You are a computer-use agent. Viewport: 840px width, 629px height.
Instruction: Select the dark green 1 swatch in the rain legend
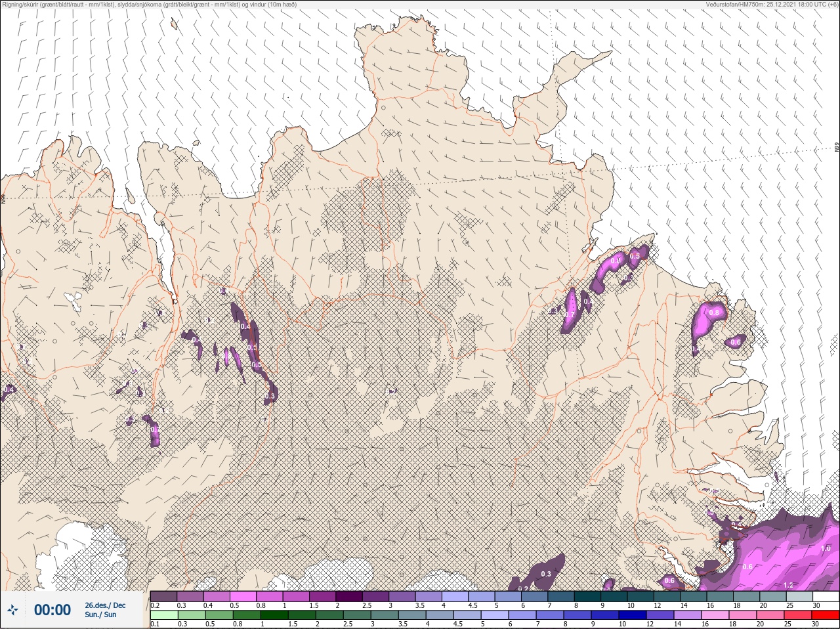[274, 615]
